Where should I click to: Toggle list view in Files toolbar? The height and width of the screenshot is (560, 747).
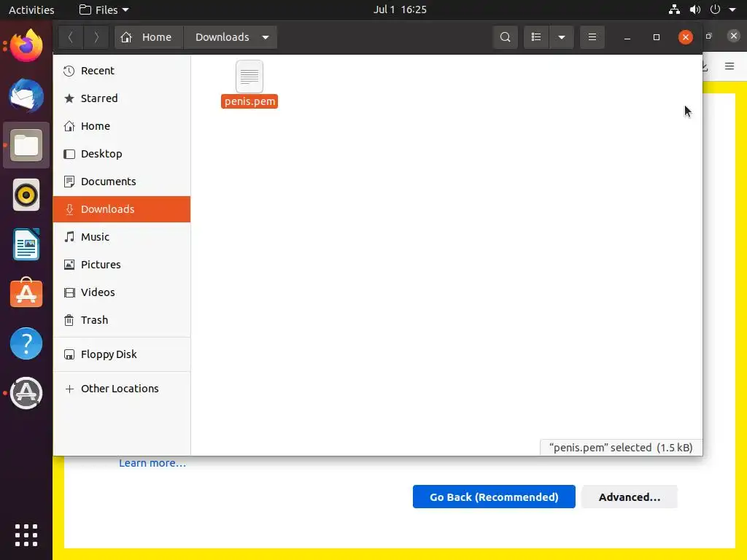[x=536, y=37]
